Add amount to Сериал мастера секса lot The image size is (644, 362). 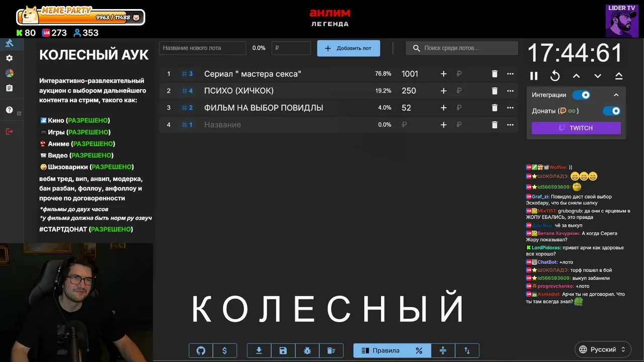coord(443,74)
